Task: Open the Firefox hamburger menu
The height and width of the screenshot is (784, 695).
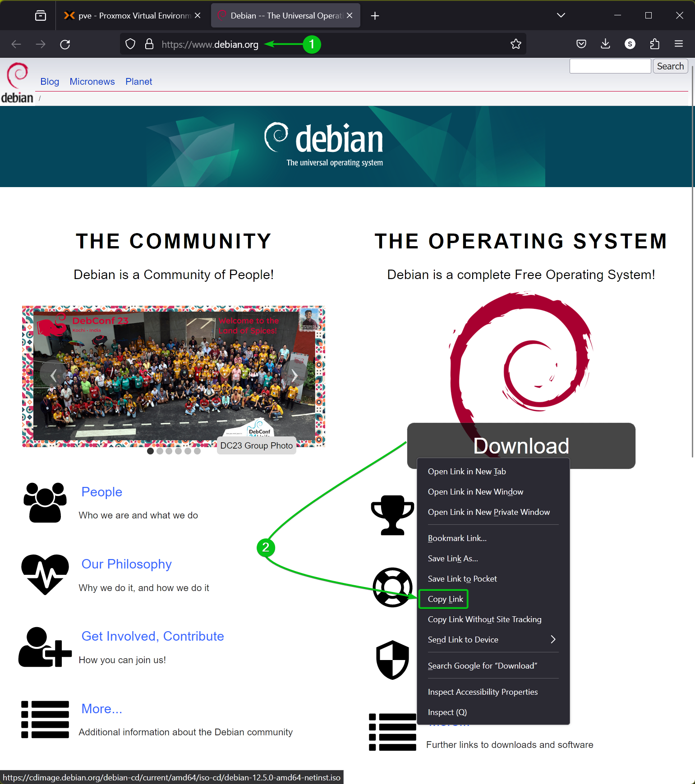Action: coord(678,44)
